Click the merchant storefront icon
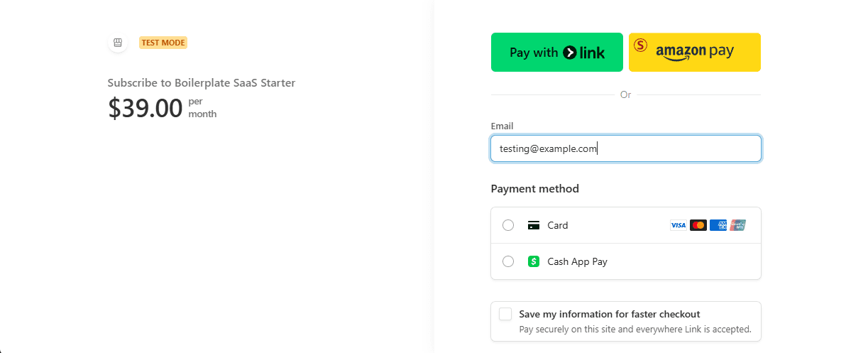The image size is (868, 353). [x=118, y=43]
